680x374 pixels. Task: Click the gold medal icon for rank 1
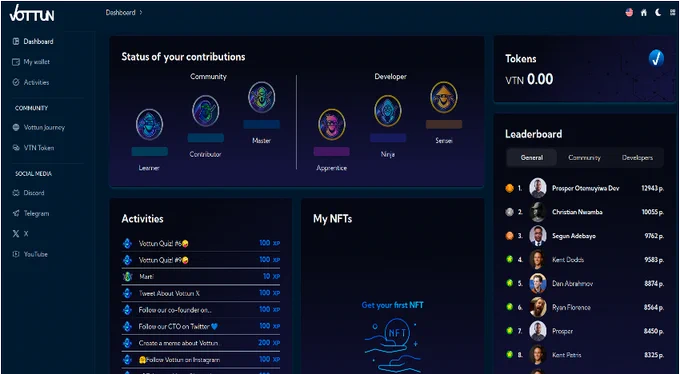510,188
